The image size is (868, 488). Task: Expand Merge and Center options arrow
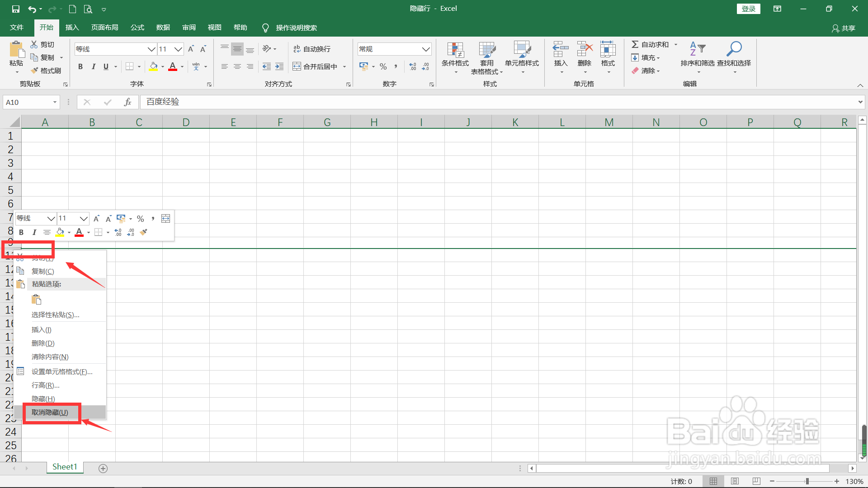[344, 67]
